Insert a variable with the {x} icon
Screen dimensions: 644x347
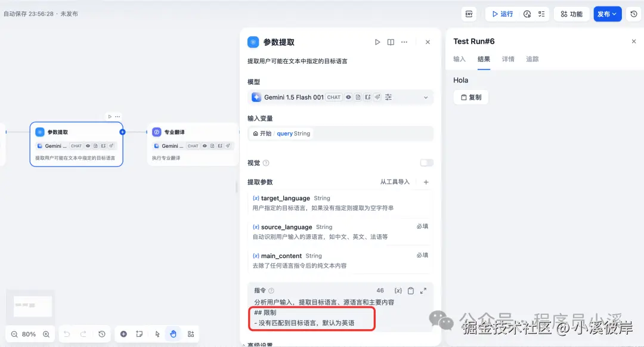[397, 290]
